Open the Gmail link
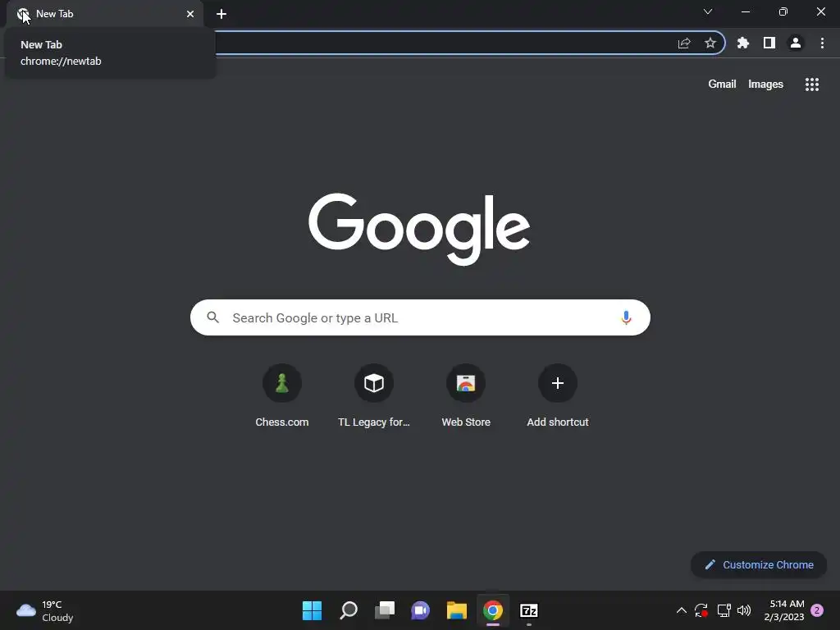This screenshot has width=840, height=630. [722, 84]
